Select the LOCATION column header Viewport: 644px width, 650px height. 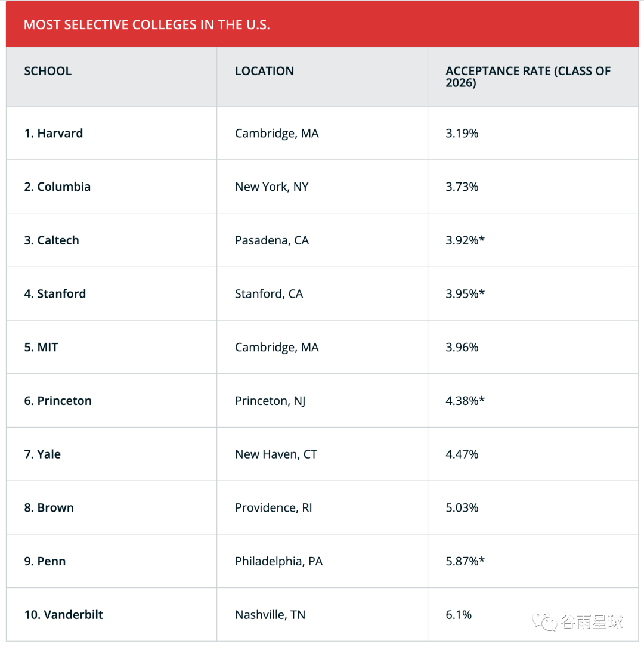(264, 71)
